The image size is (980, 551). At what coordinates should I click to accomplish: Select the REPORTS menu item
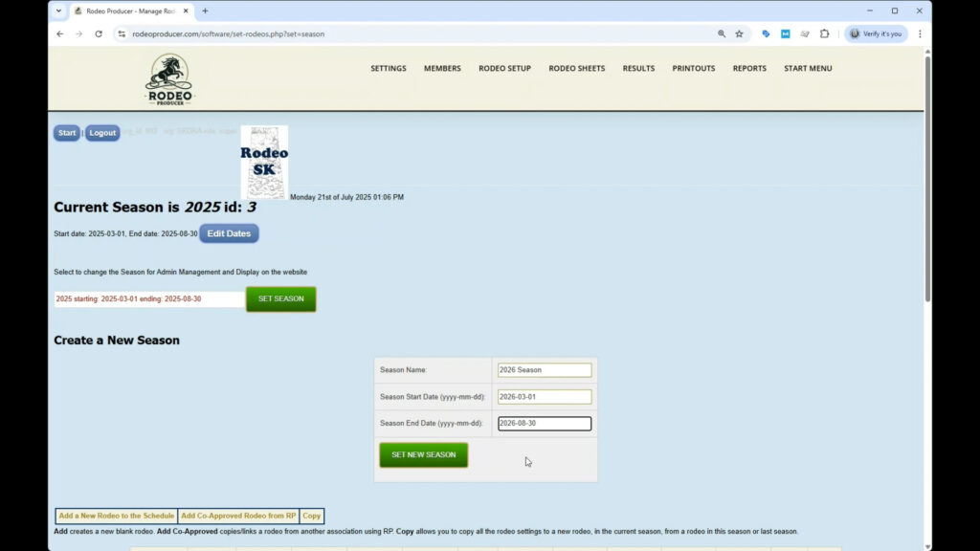click(749, 69)
